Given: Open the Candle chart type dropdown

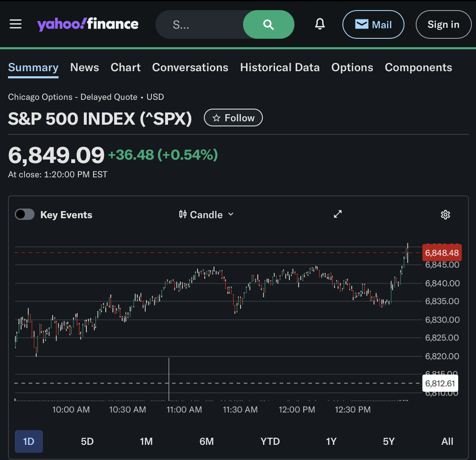Looking at the screenshot, I should point(206,215).
